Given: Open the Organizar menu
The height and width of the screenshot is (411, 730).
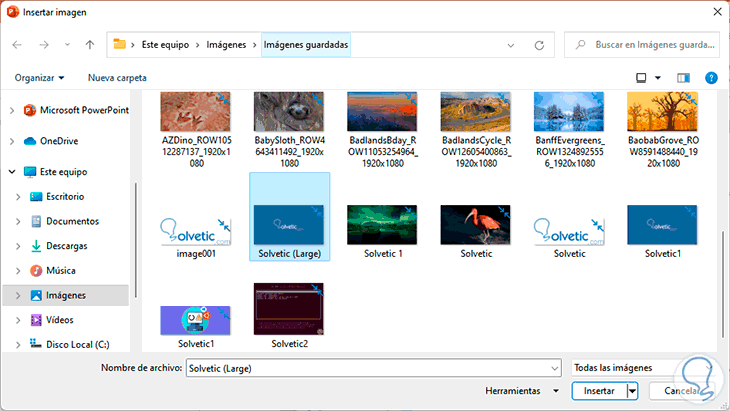Looking at the screenshot, I should 39,78.
